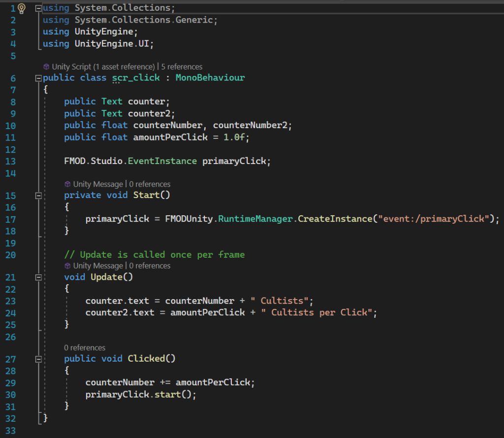
Task: Open the '5 references' CodeLens link
Action: pos(182,67)
